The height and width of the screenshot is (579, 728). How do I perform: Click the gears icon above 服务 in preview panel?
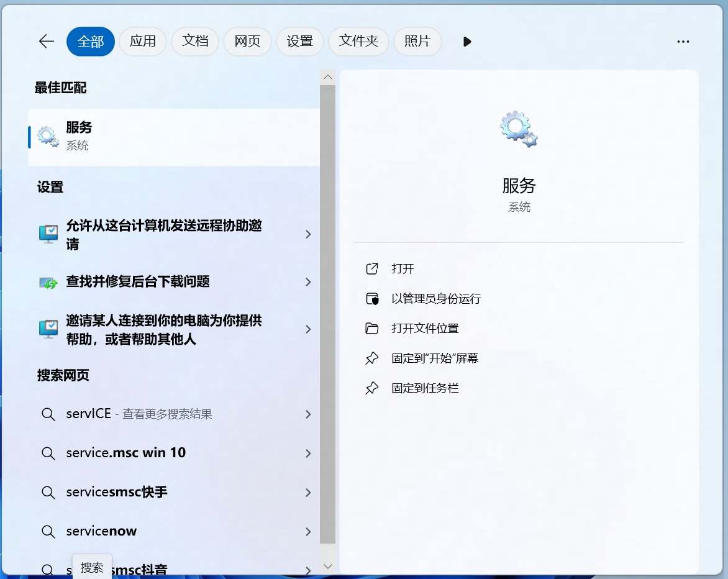[x=519, y=129]
